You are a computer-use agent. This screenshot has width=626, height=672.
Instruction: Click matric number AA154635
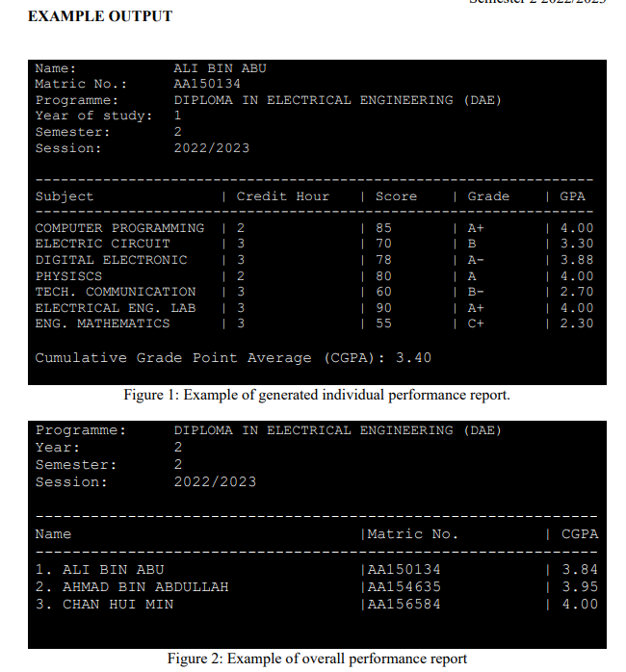(x=404, y=586)
